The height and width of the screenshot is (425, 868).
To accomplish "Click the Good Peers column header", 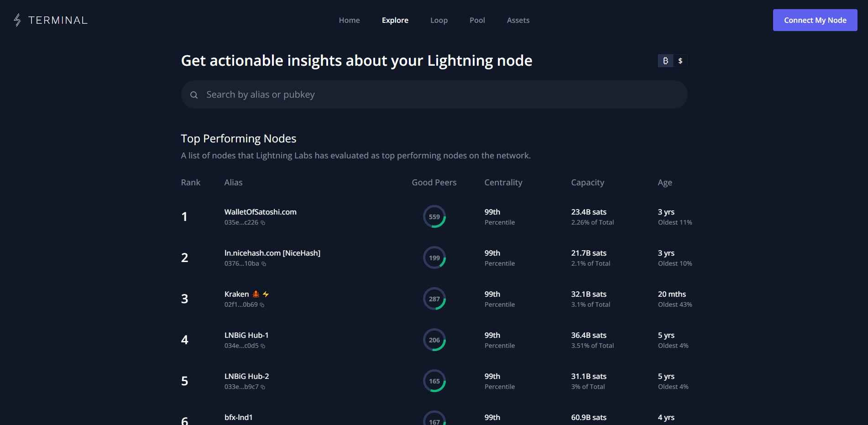I will [x=434, y=182].
